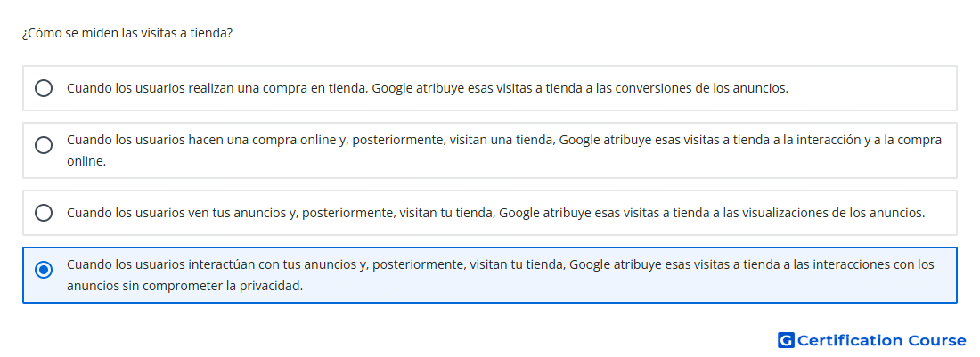The height and width of the screenshot is (357, 980).
Task: Select radio for 'realizan una compra en tienda' answer
Action: click(x=44, y=88)
